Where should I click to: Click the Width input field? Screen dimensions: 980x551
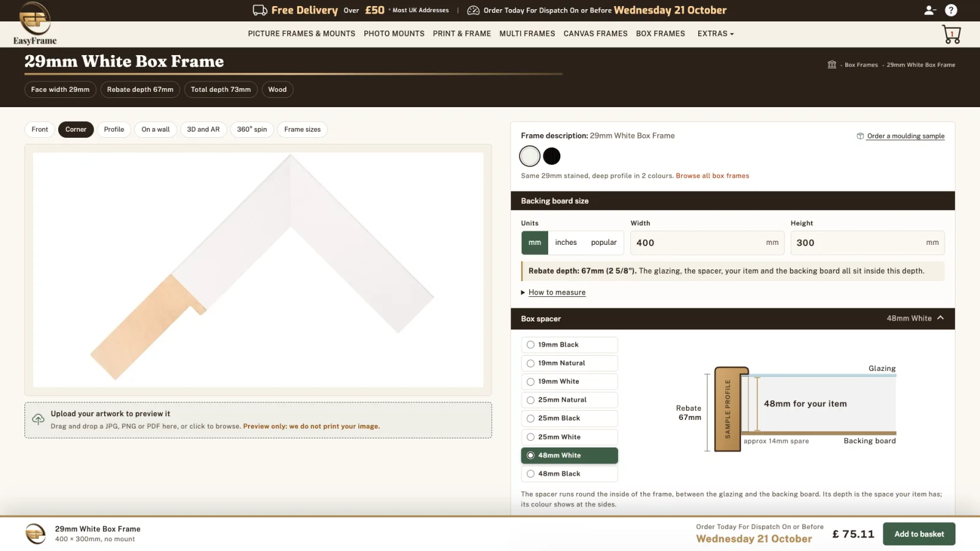(x=707, y=242)
